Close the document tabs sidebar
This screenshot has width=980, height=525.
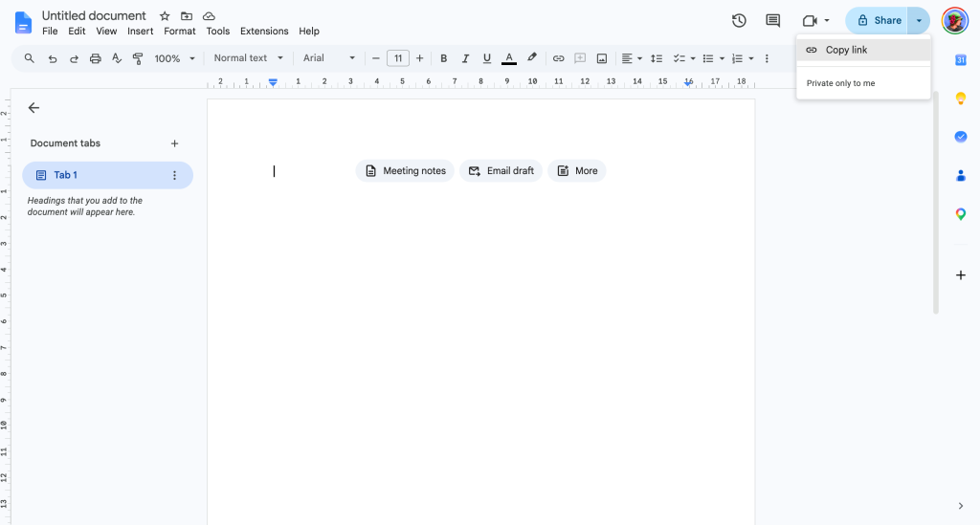tap(33, 108)
